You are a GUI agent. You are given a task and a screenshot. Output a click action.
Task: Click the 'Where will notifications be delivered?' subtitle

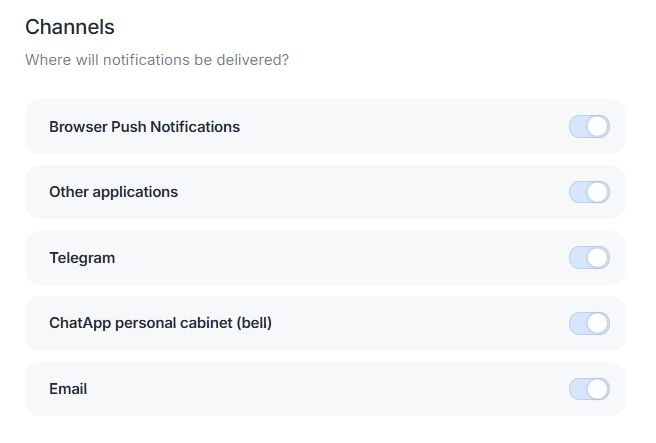pos(157,60)
